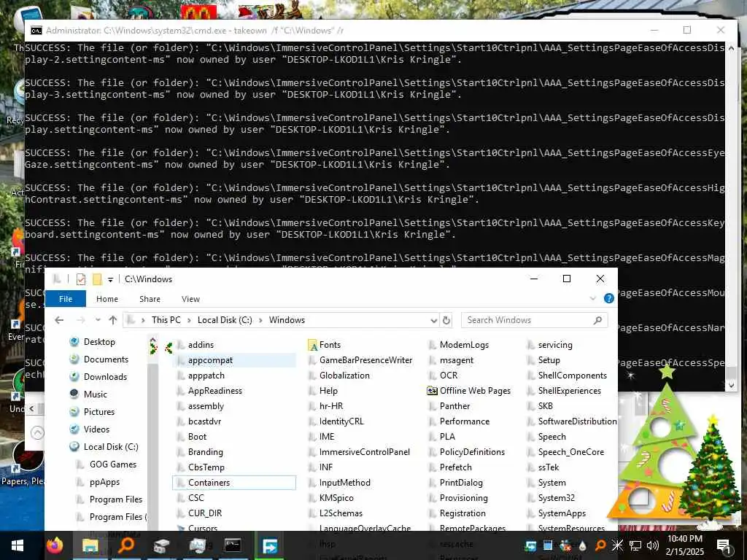Image resolution: width=747 pixels, height=560 pixels.
Task: Click the cmd.exe icon in Administrator title bar
Action: (x=36, y=31)
